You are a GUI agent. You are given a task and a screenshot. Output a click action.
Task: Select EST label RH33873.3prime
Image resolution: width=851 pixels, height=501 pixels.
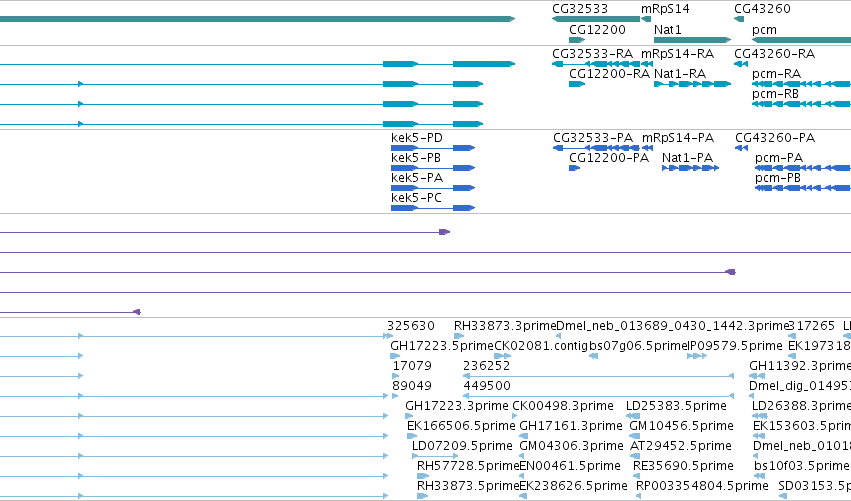click(x=505, y=326)
